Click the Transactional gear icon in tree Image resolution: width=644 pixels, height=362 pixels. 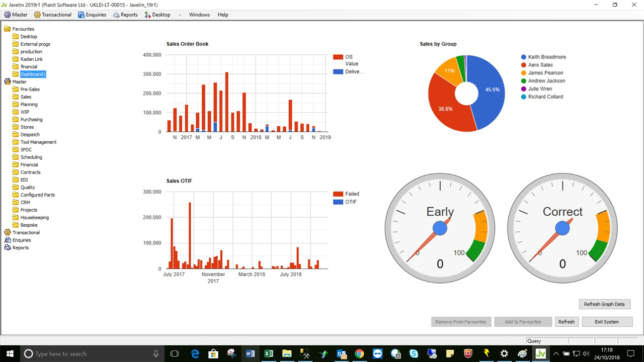(8, 232)
